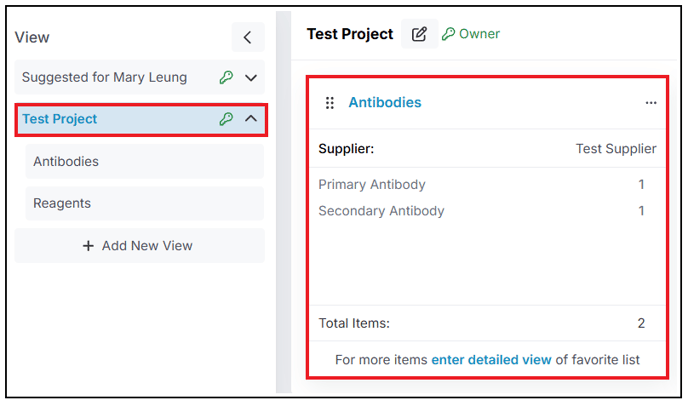Click the plus icon for Add New View
The height and width of the screenshot is (406, 688).
[88, 246]
